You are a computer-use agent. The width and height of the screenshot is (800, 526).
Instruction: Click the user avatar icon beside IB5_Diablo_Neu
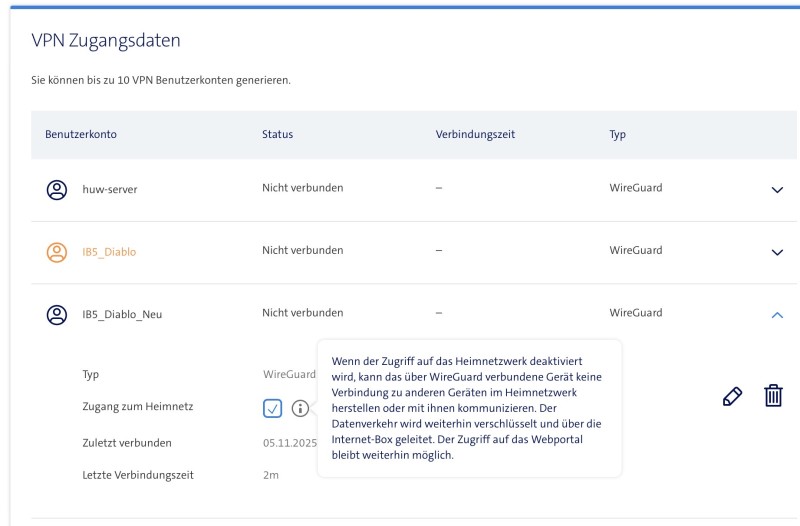(57, 313)
